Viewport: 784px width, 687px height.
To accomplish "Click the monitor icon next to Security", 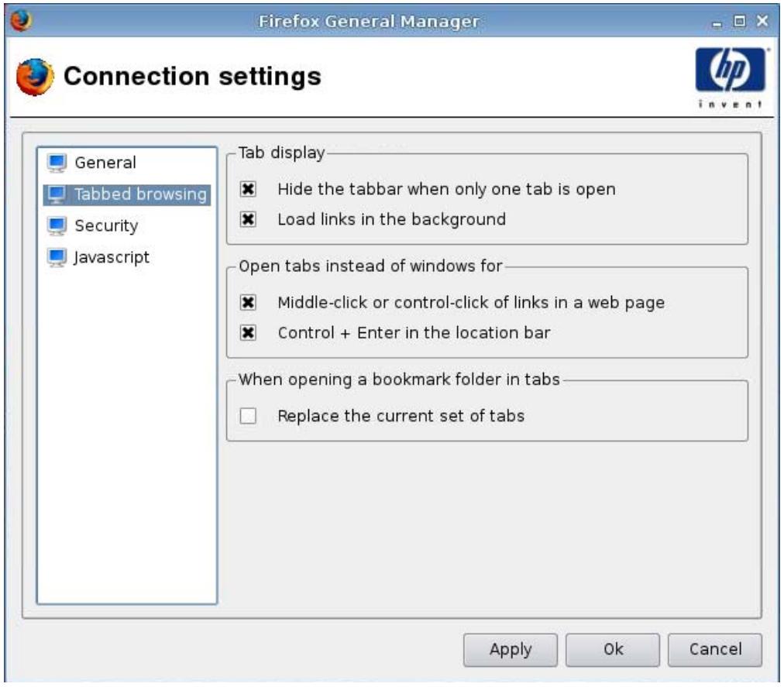I will coord(57,226).
